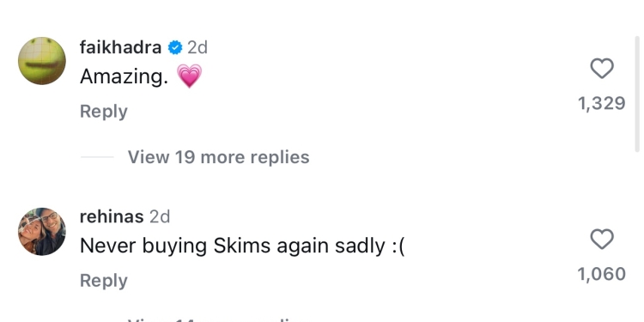Click the 2d timestamp on rehinas's comment

coord(160,217)
